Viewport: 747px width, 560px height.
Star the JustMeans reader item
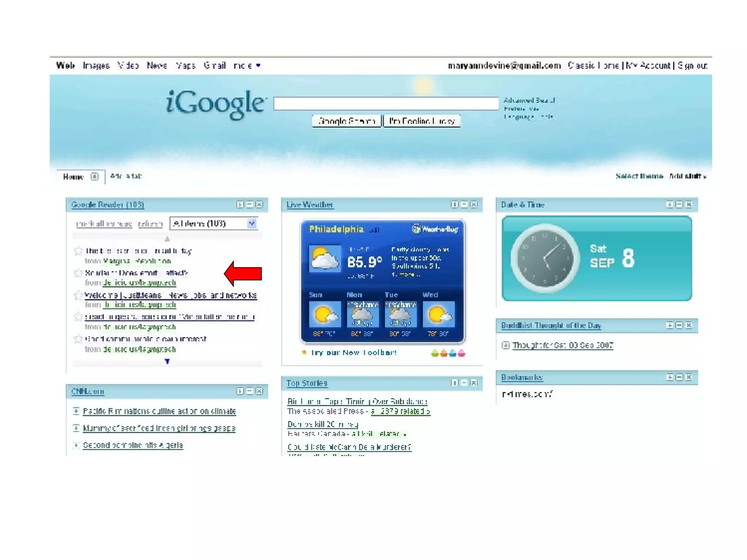click(x=78, y=295)
